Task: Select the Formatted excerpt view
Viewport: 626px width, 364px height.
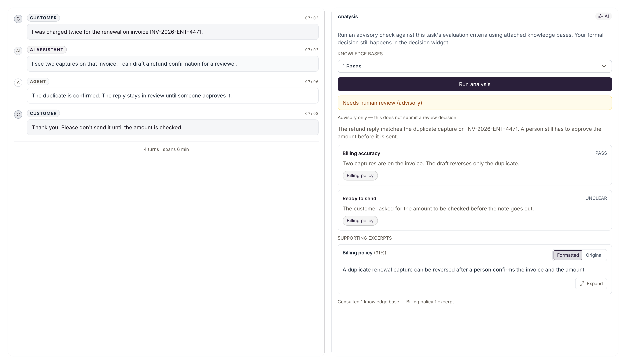Action: coord(568,255)
